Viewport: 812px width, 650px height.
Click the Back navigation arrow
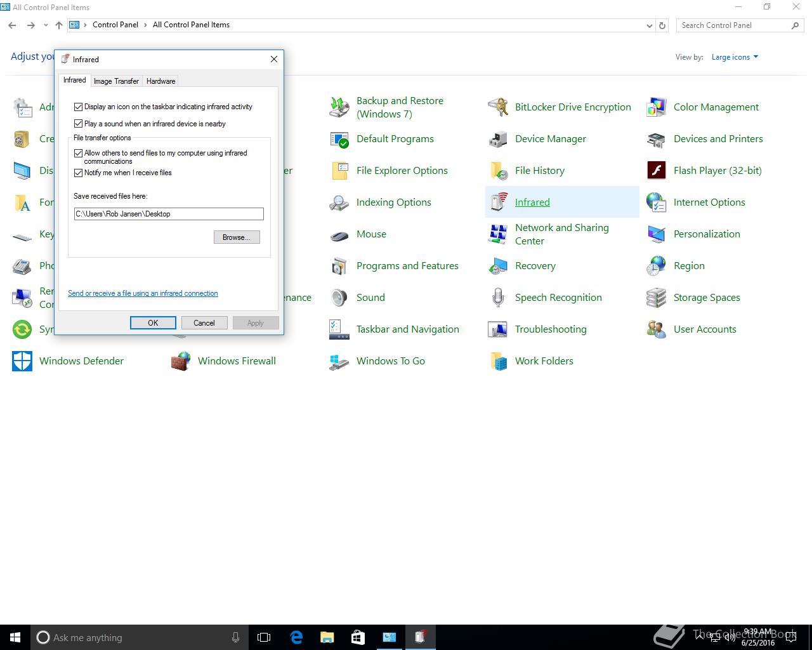[12, 25]
